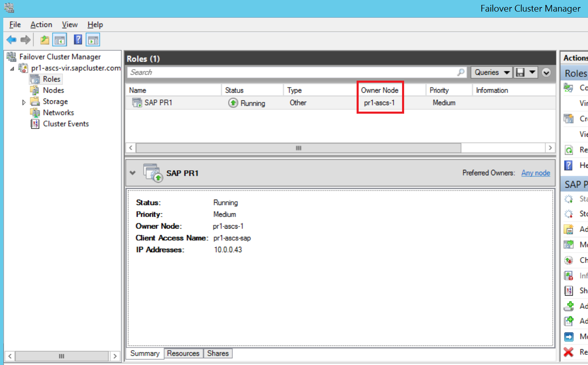Click the pr1-ascs-1 owner node cell
This screenshot has height=365, width=588.
point(379,103)
